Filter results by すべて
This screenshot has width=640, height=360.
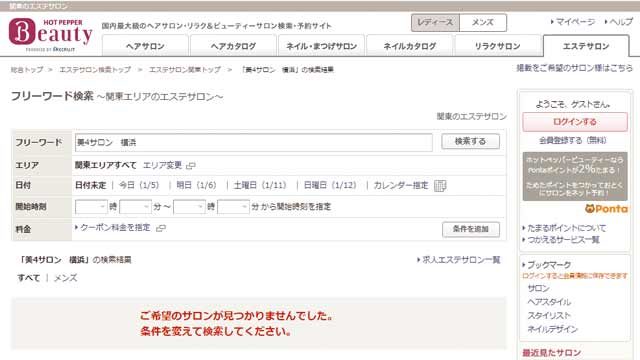[29, 278]
